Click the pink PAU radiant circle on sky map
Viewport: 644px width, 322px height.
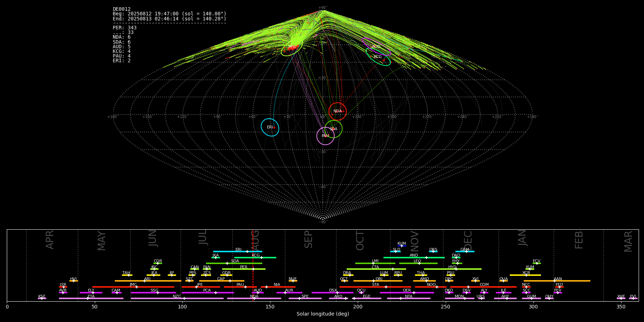tap(326, 136)
